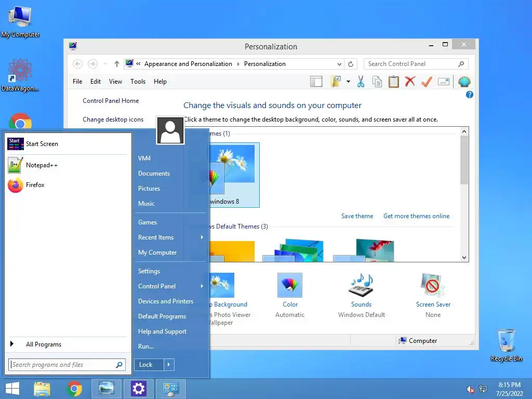
Task: Click the volume muted tray icon
Action: pos(470,389)
